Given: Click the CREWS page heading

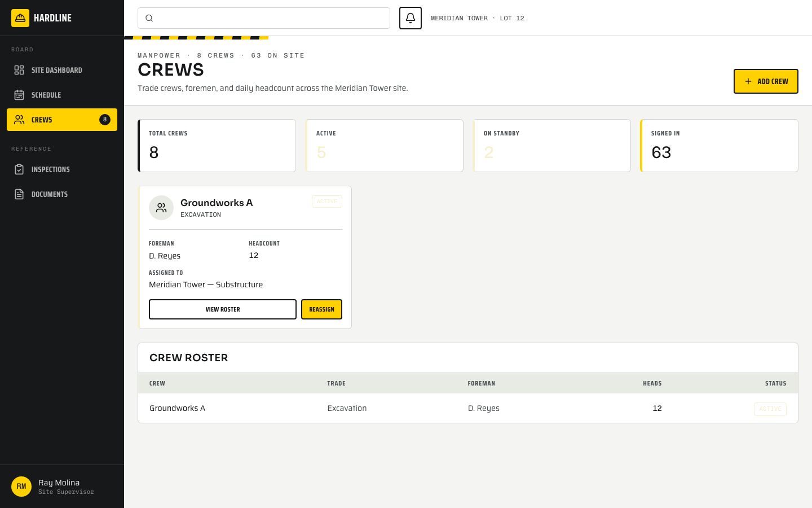Looking at the screenshot, I should point(171,70).
